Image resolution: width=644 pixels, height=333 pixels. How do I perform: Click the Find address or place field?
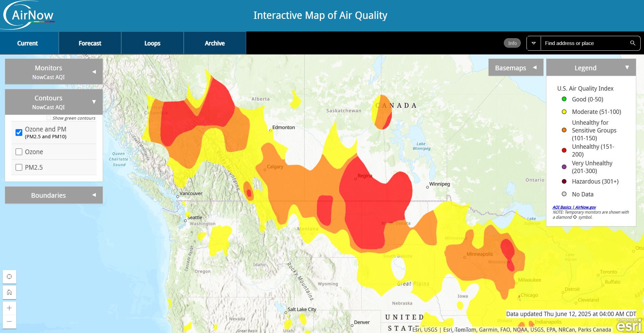[x=584, y=43]
